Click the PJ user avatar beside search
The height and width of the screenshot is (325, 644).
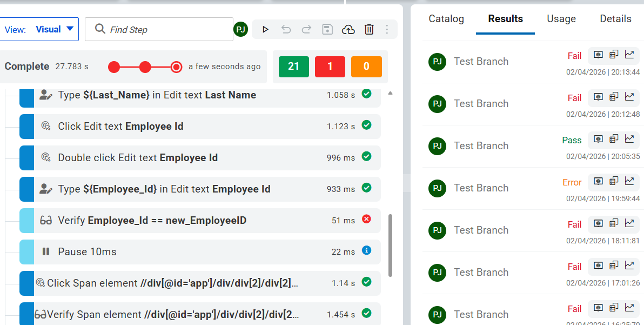[x=241, y=29]
